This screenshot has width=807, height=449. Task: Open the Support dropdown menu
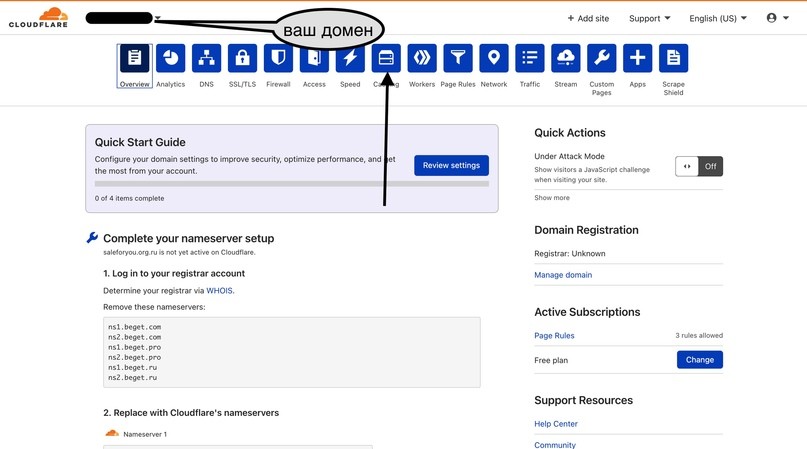pos(650,19)
